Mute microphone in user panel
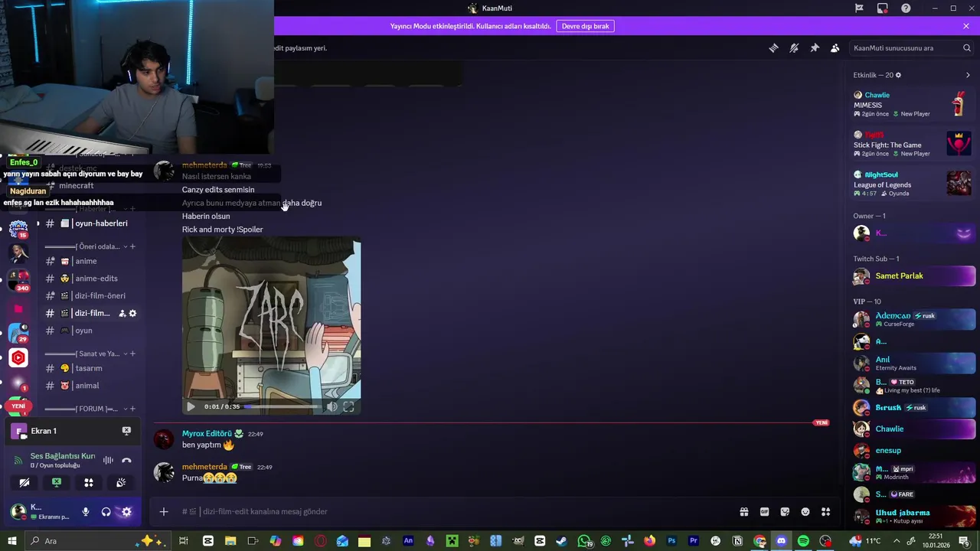The image size is (980, 551). tap(86, 512)
